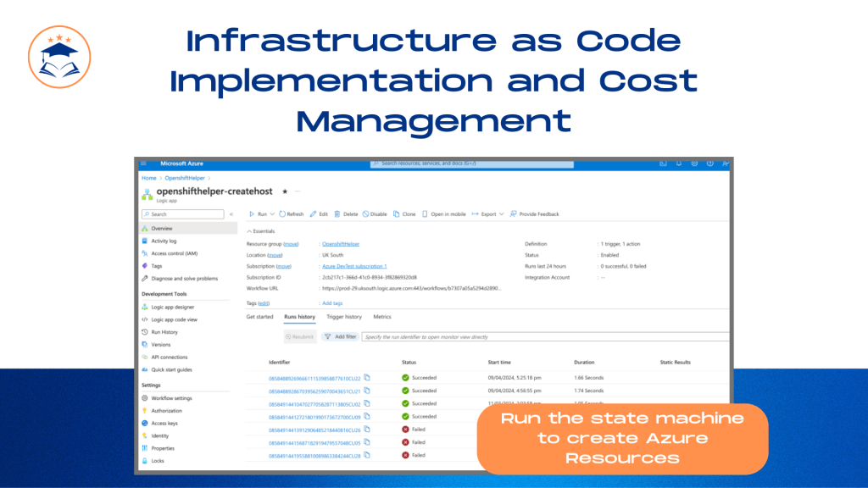Click the Resubmit button

point(299,337)
